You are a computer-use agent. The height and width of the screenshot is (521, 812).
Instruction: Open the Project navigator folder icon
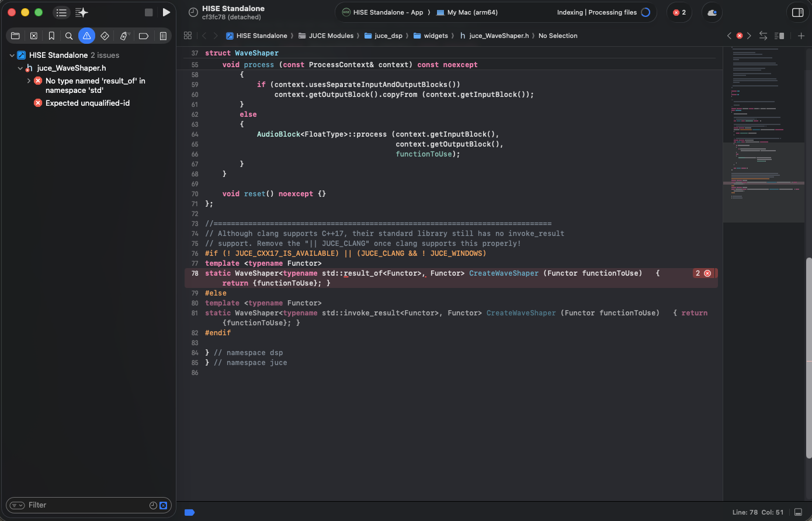pos(16,36)
